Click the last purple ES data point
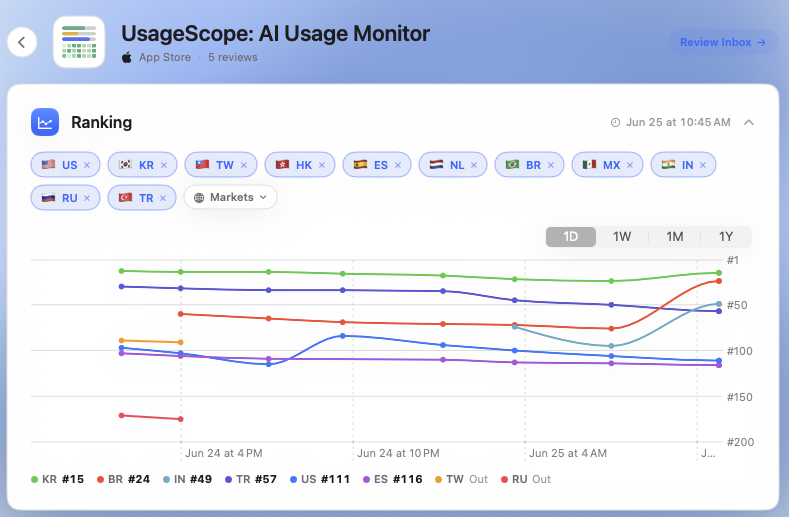The width and height of the screenshot is (789, 517). point(719,365)
